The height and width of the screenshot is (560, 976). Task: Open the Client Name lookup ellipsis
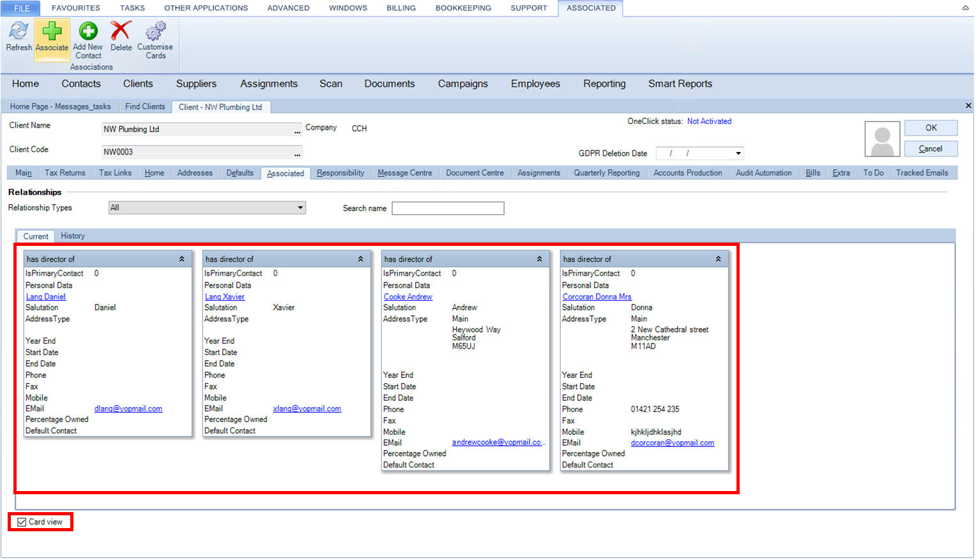[297, 130]
